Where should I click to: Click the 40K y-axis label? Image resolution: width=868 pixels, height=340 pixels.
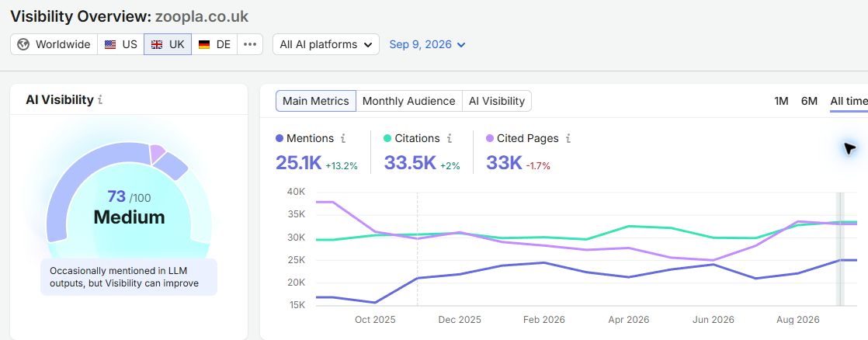[296, 192]
